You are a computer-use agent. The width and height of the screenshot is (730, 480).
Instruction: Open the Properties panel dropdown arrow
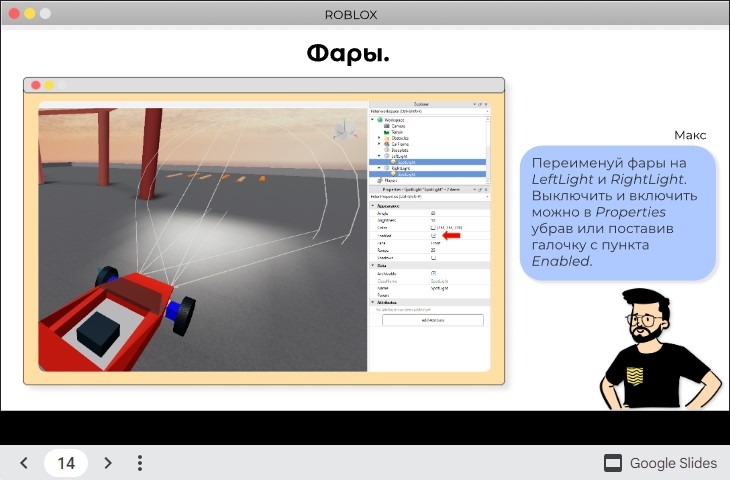pos(474,189)
